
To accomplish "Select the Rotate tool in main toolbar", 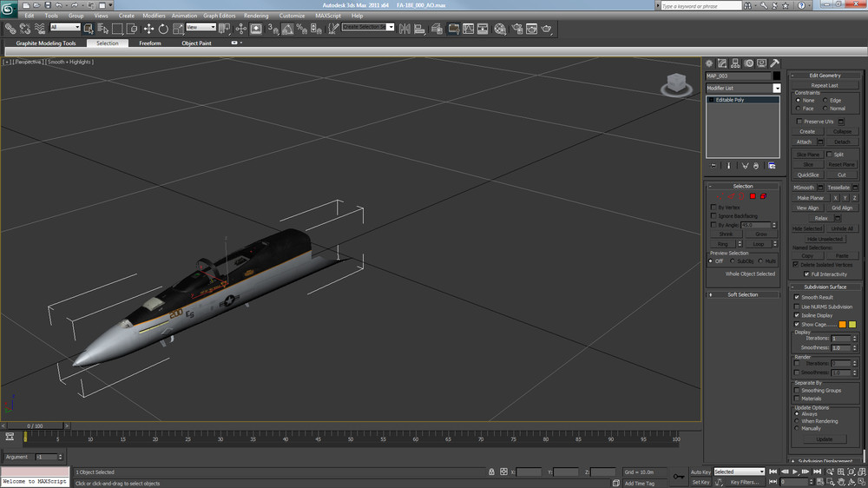I will (x=163, y=29).
